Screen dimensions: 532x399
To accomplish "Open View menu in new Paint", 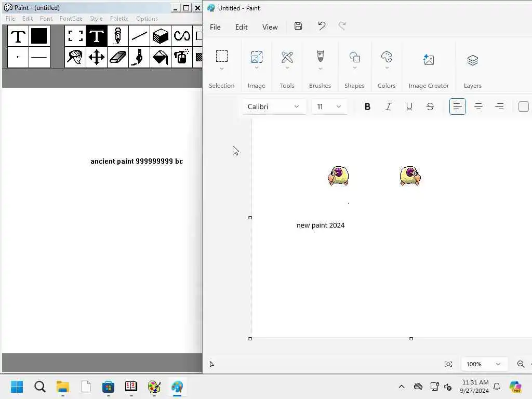I will click(270, 27).
